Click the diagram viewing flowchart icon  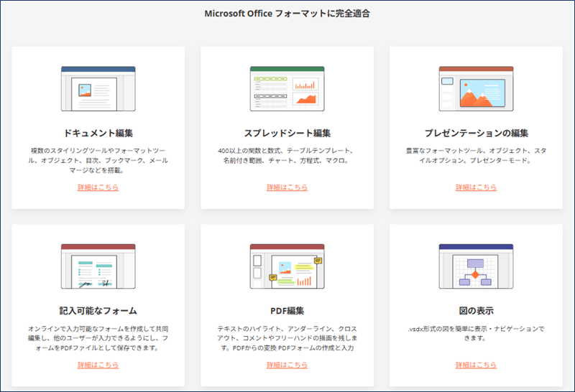[476, 266]
